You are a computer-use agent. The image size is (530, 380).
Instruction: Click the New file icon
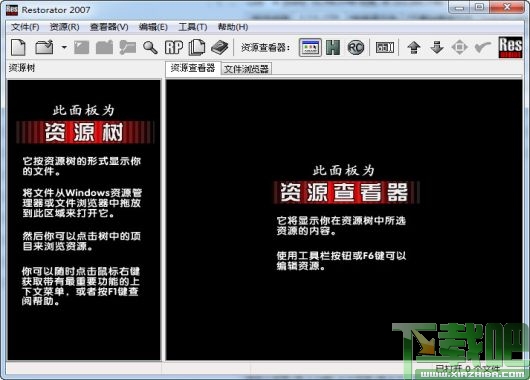[19, 47]
